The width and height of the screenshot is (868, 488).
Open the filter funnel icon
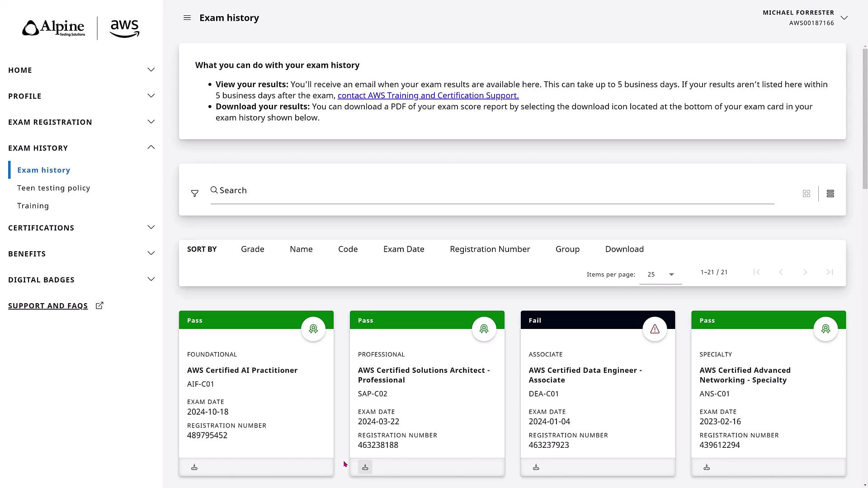(195, 193)
